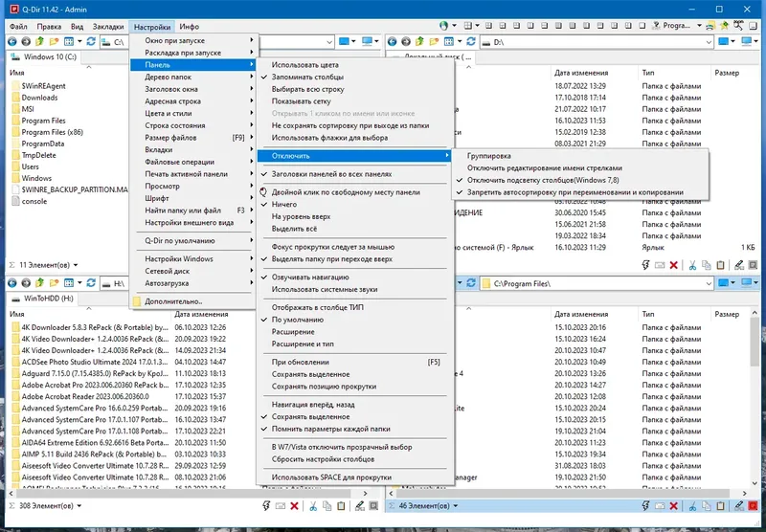Click the lightning bolt icon in the D:\ pane status bar
The height and width of the screenshot is (532, 766).
click(x=645, y=265)
